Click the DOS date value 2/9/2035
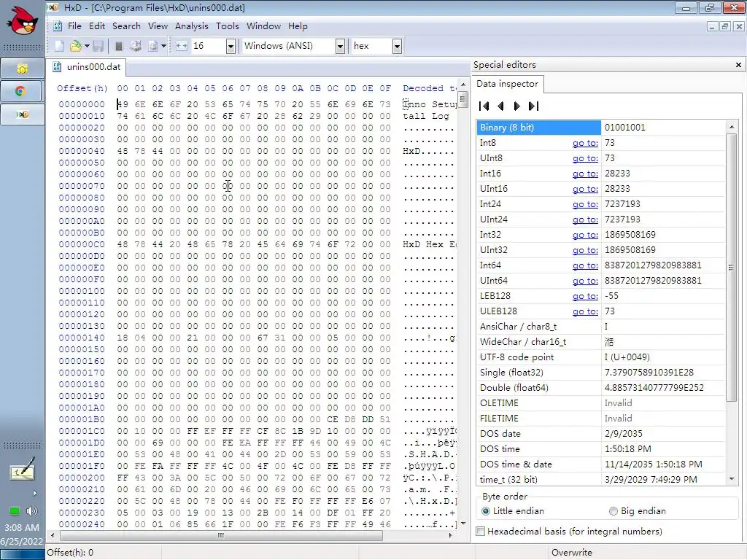747x560 pixels. [623, 434]
